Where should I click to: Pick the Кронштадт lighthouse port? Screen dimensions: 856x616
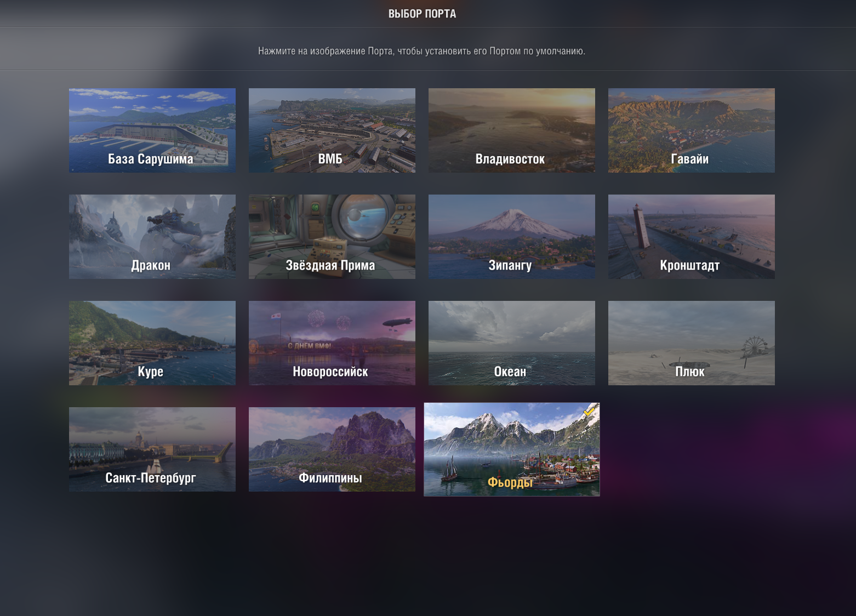click(x=692, y=237)
